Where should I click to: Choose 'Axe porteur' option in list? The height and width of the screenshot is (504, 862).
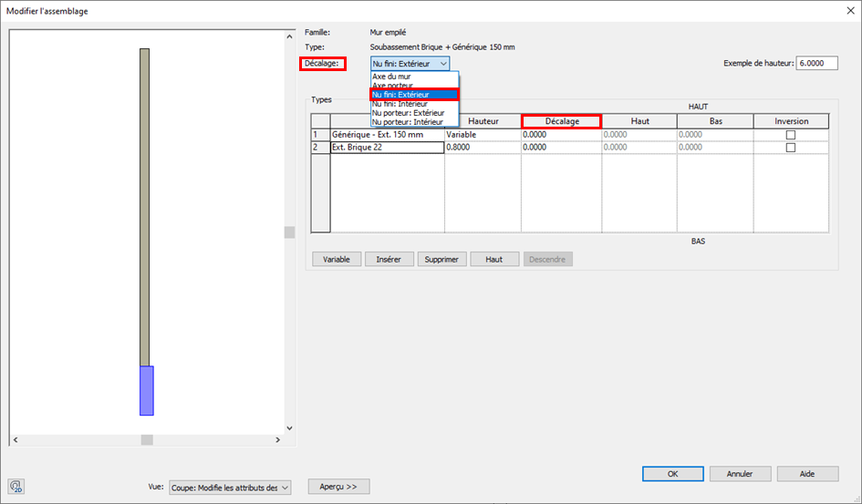pyautogui.click(x=392, y=86)
